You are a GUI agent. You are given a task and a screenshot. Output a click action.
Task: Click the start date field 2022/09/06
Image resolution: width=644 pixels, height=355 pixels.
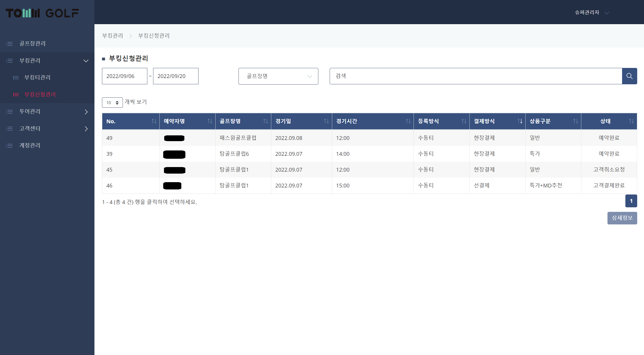pos(124,76)
